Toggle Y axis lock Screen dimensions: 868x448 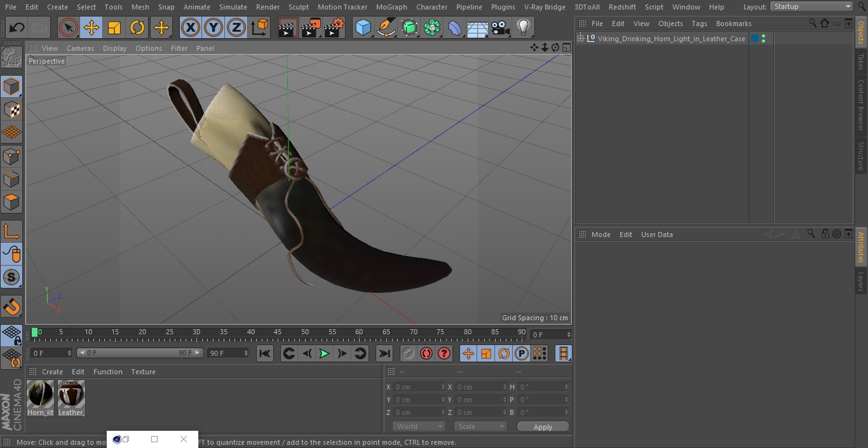[x=214, y=27]
